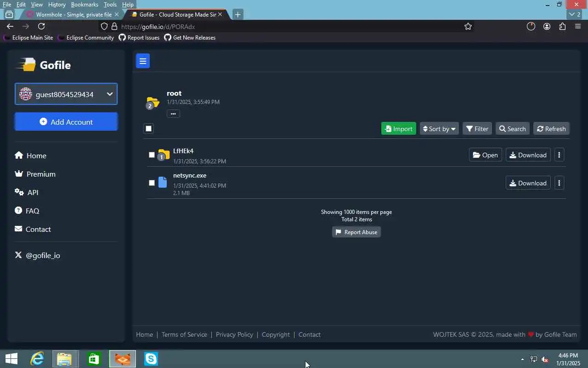Image resolution: width=588 pixels, height=368 pixels.
Task: Open API in the sidebar
Action: (x=27, y=192)
